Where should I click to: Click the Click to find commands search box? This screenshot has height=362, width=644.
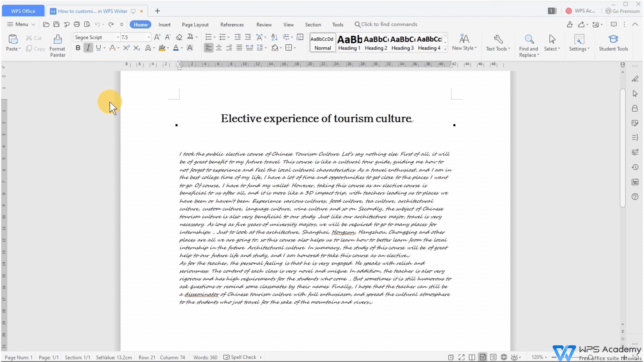[x=386, y=25]
